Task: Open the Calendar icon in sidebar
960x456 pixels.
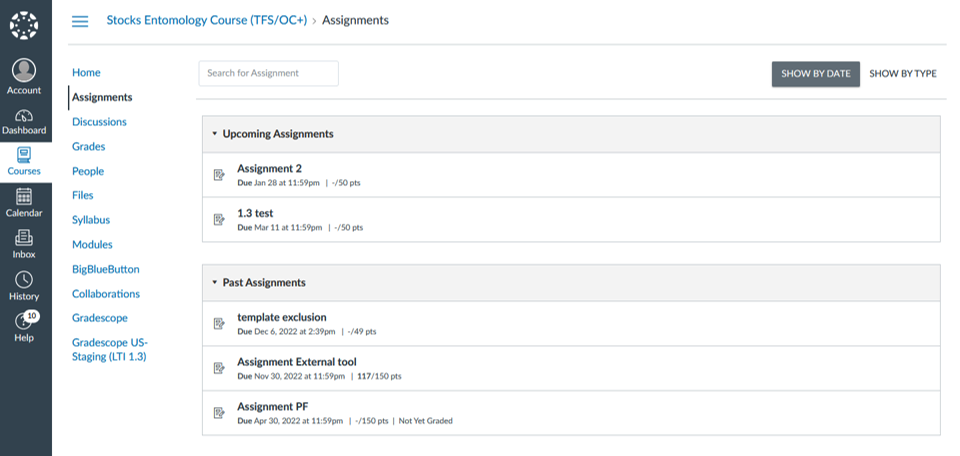Action: click(x=24, y=203)
